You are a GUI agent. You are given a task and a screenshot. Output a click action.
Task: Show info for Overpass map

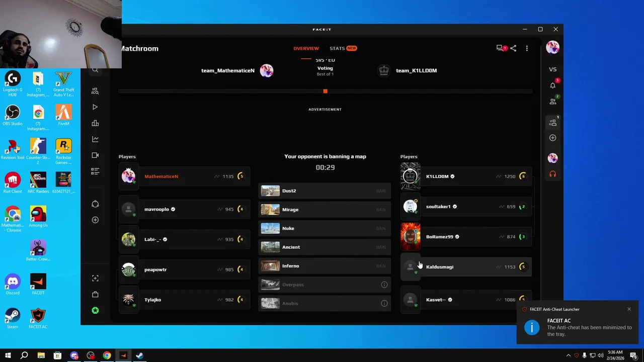(384, 285)
